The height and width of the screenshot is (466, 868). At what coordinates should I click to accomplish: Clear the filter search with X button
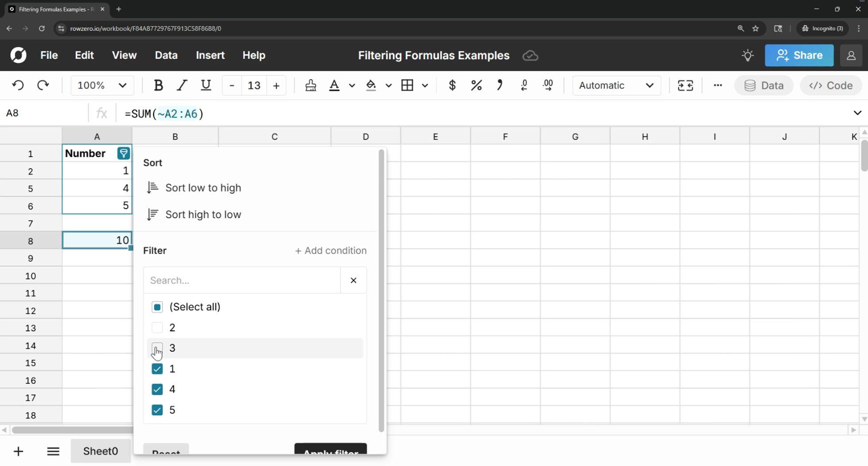point(353,281)
